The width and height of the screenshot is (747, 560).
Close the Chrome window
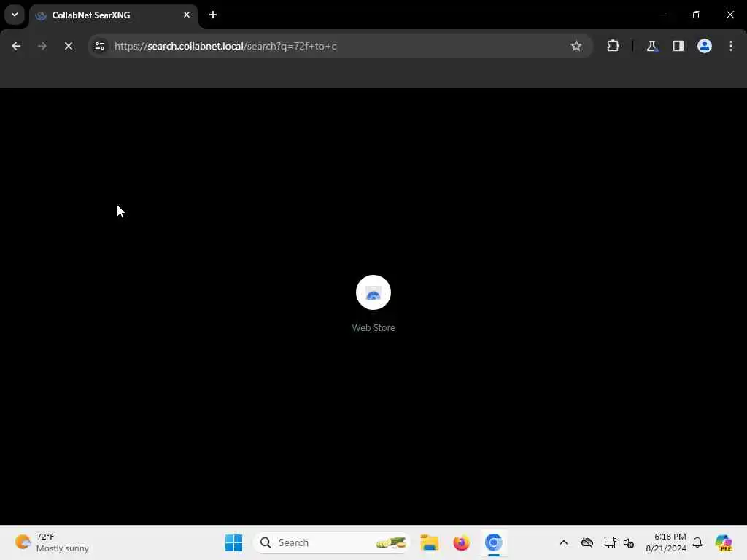pyautogui.click(x=729, y=15)
